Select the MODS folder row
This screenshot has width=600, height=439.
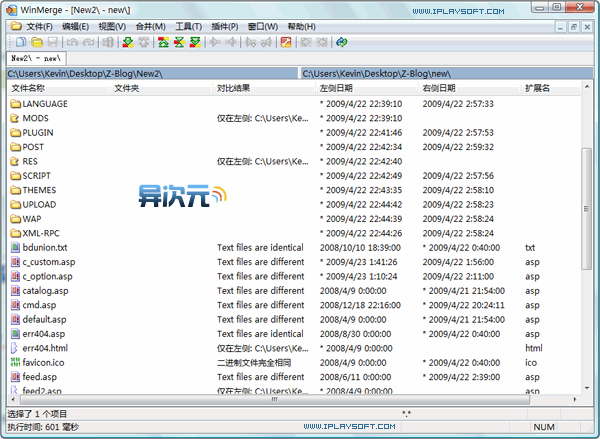coord(294,118)
